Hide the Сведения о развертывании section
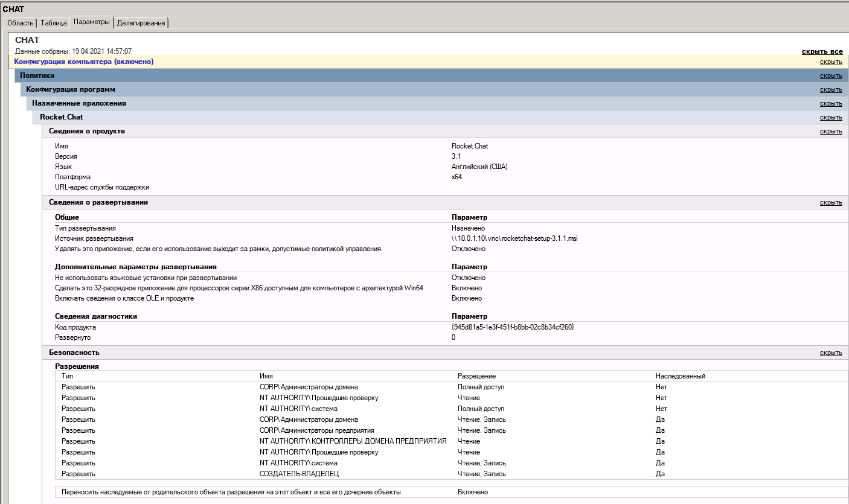This screenshot has width=849, height=504. tap(831, 202)
